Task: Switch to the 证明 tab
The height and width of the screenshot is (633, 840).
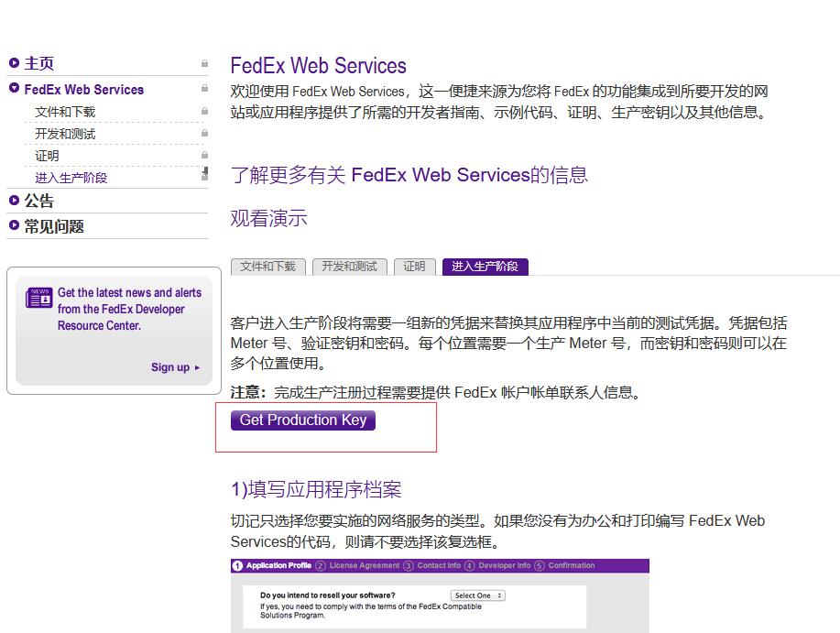Action: pyautogui.click(x=415, y=267)
